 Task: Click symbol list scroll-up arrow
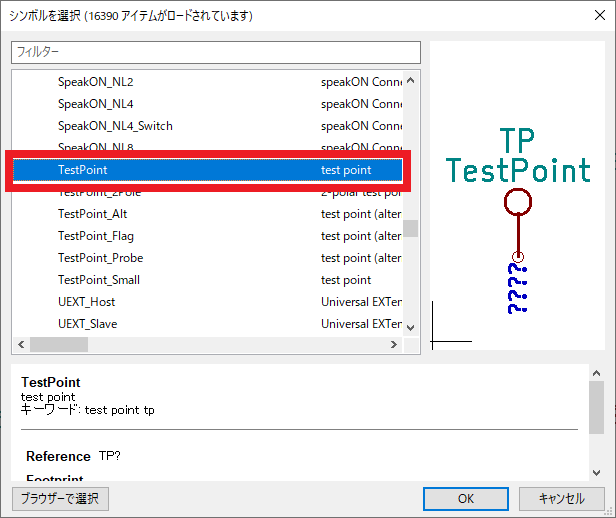pos(411,79)
